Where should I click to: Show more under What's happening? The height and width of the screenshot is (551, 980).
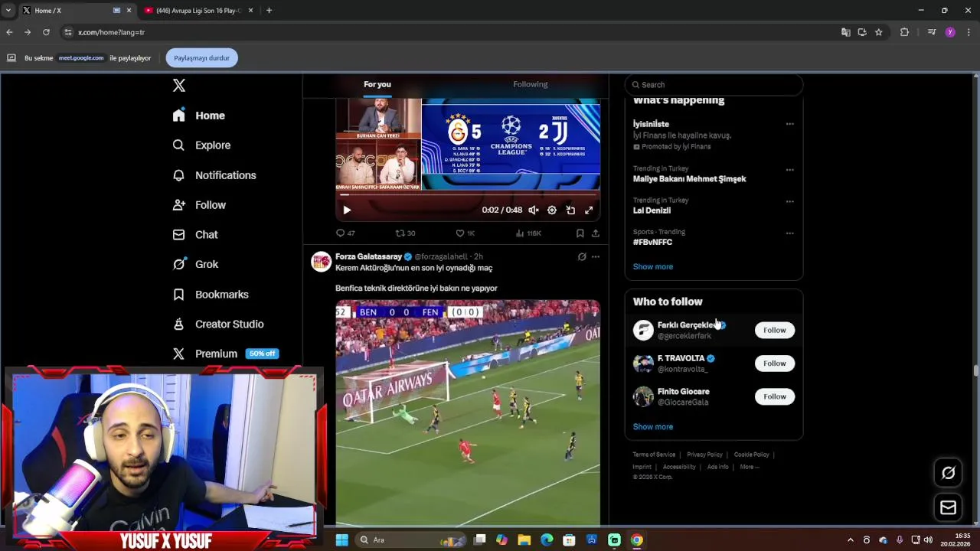pyautogui.click(x=653, y=266)
